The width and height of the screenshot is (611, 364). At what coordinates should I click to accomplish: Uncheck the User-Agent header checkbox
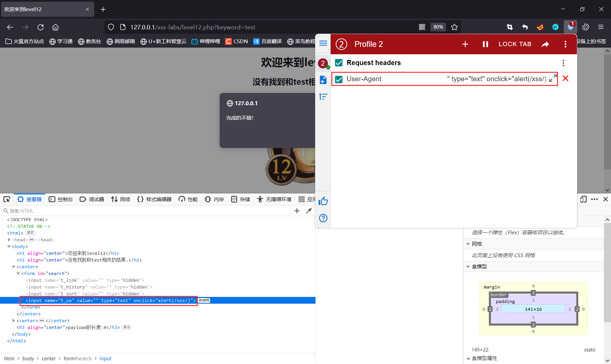[x=339, y=79]
